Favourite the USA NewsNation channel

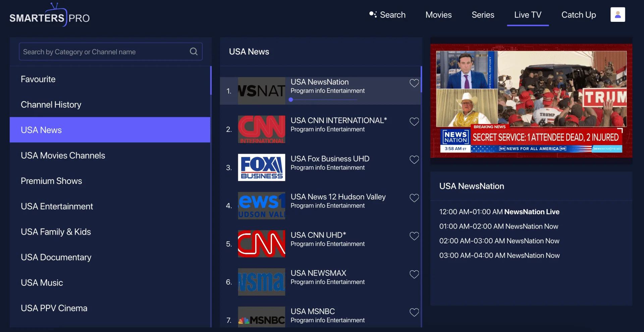[x=414, y=83]
